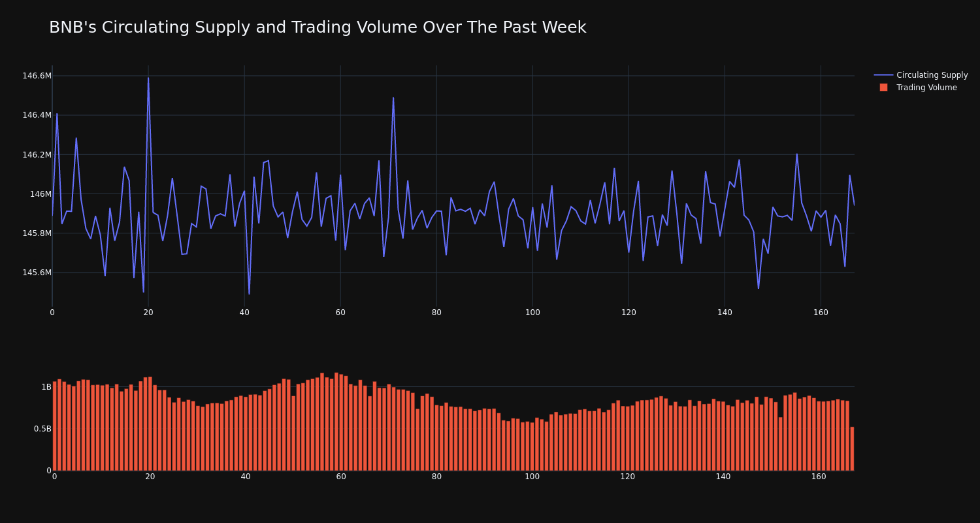Image resolution: width=980 pixels, height=523 pixels.
Task: Click the 0.5B label on volume chart
Action: click(42, 429)
